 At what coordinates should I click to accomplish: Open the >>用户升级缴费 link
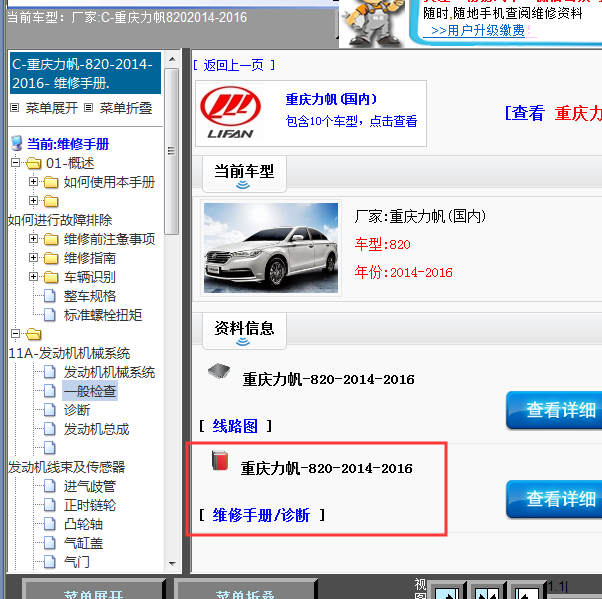click(478, 30)
